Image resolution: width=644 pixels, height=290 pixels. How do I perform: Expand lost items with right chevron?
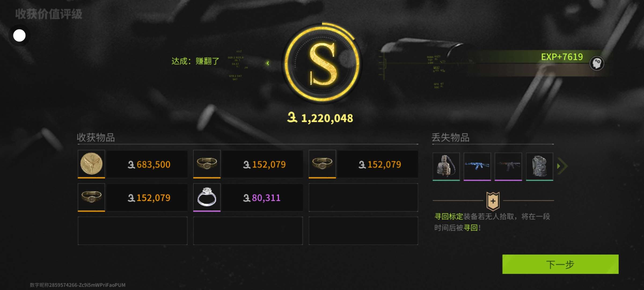562,166
